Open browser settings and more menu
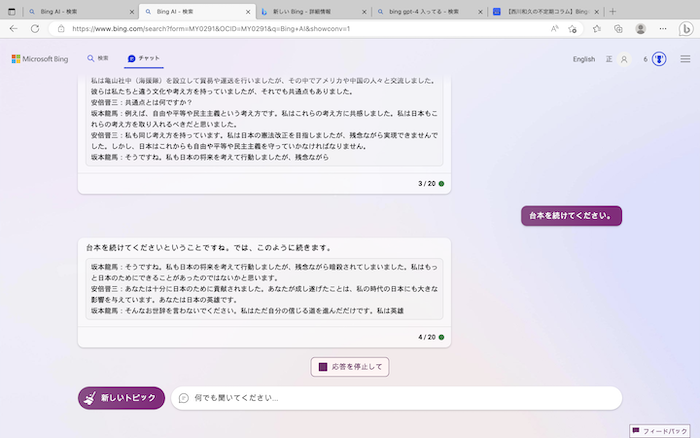700x438 pixels. 661,29
